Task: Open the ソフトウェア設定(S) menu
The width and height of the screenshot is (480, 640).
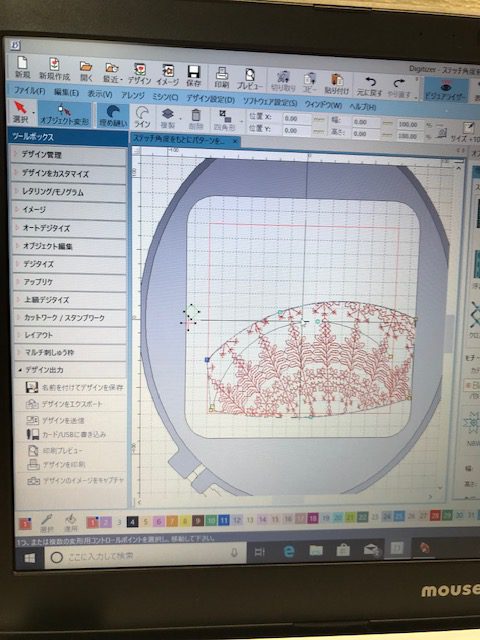Action: coord(270,102)
